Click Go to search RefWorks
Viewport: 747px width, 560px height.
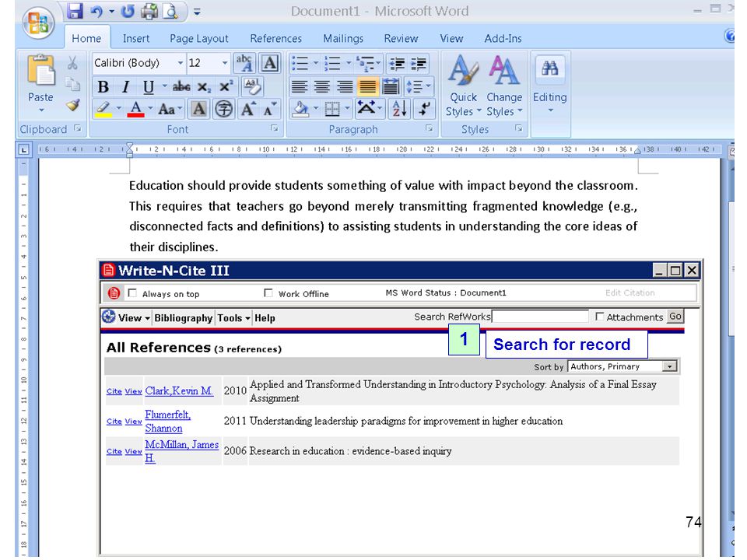click(x=675, y=317)
